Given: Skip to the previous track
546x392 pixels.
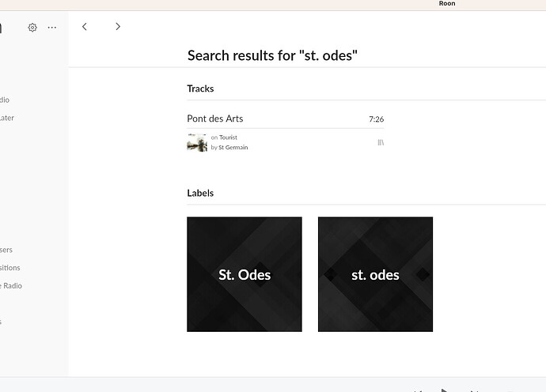Looking at the screenshot, I should [x=419, y=390].
